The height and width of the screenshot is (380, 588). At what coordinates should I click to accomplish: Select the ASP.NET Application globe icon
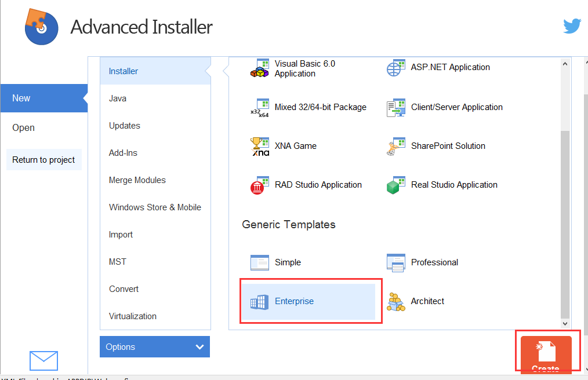(396, 68)
